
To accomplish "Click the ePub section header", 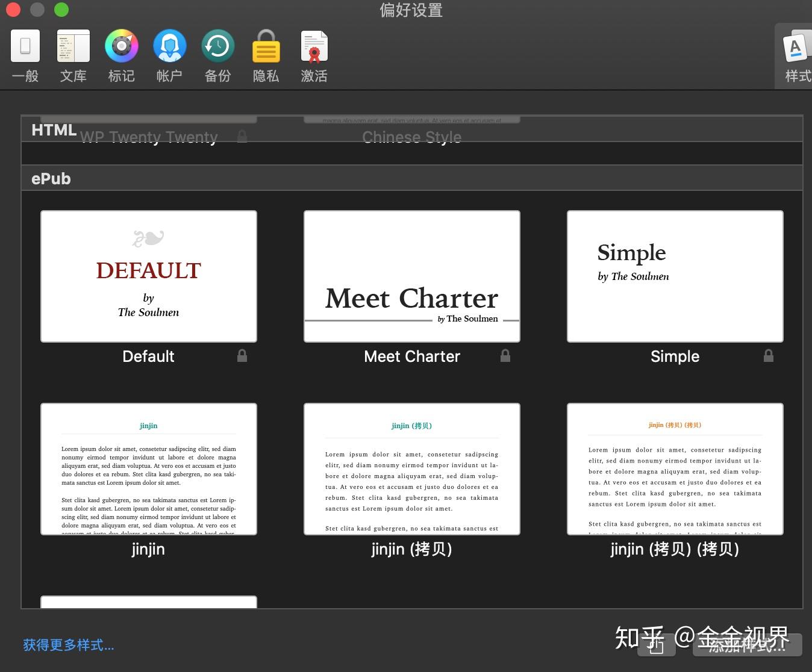I will point(412,178).
